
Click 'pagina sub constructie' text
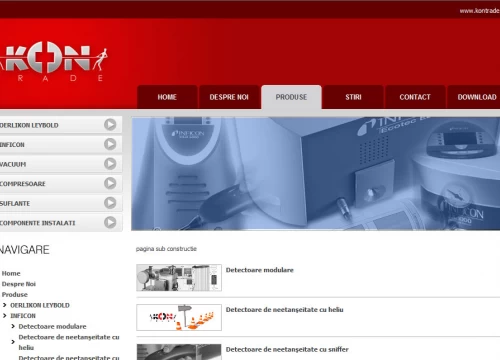pos(166,249)
